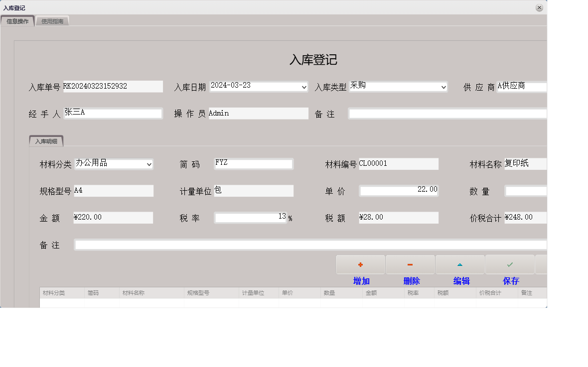
Task: Click the 经手人 field containing 张三A
Action: pos(113,113)
